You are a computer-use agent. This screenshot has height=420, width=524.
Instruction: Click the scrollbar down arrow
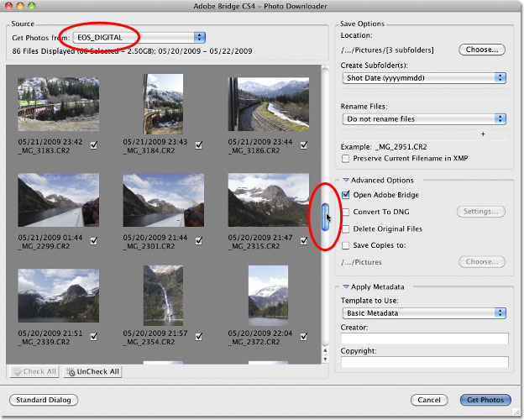pyautogui.click(x=325, y=360)
